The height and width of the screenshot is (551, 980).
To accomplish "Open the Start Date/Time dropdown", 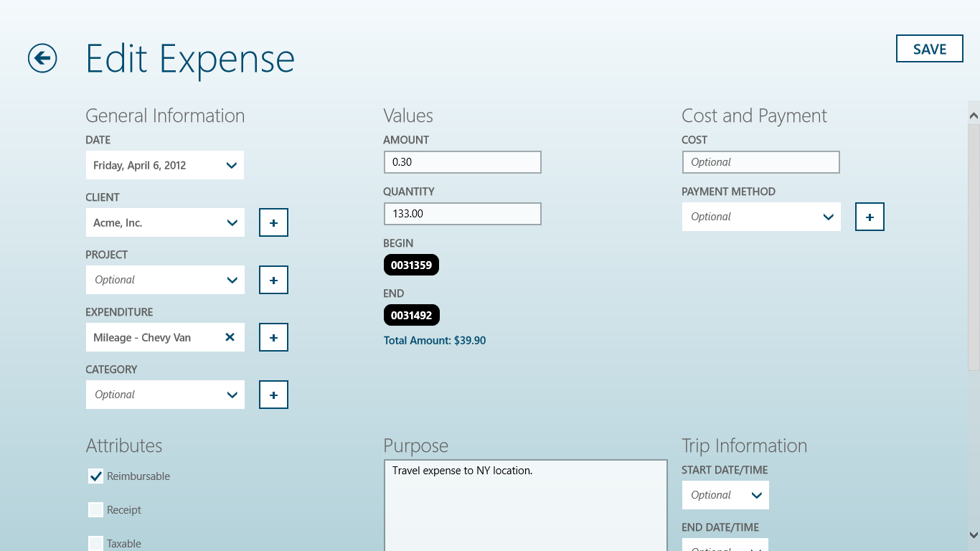I will pos(725,495).
